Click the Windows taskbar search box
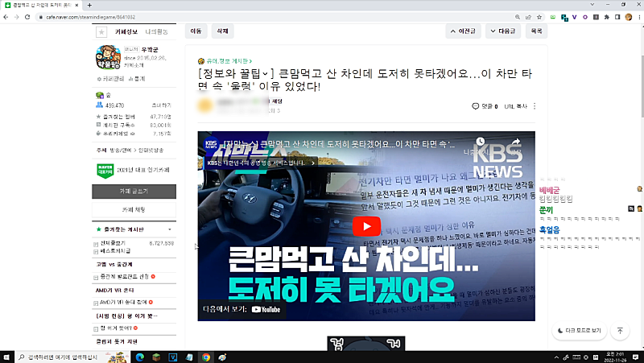Screen dimensions: 644x363 pyautogui.click(x=72, y=357)
